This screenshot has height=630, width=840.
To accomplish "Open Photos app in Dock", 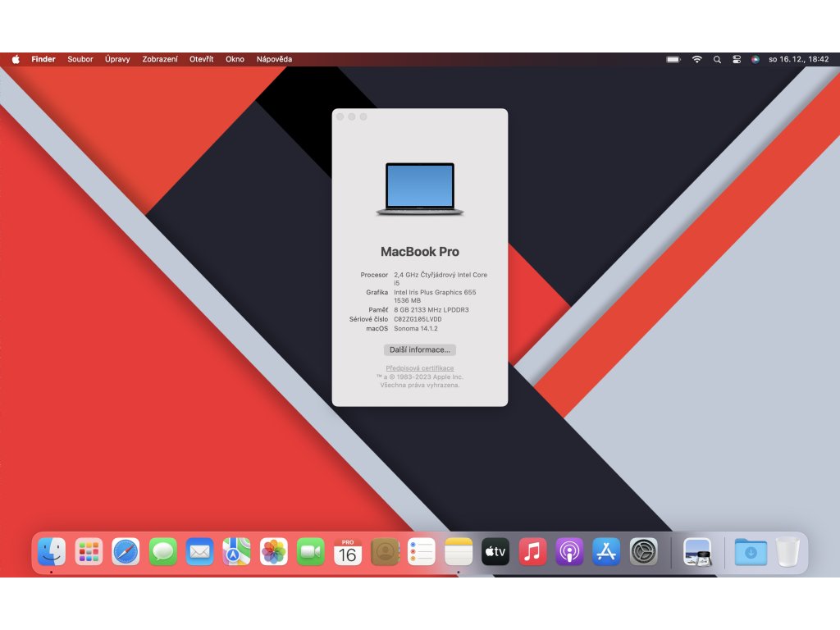I will pyautogui.click(x=274, y=551).
